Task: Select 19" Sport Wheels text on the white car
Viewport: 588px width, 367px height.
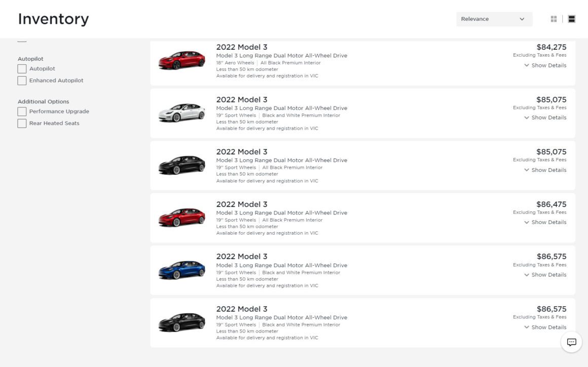Action: point(236,116)
